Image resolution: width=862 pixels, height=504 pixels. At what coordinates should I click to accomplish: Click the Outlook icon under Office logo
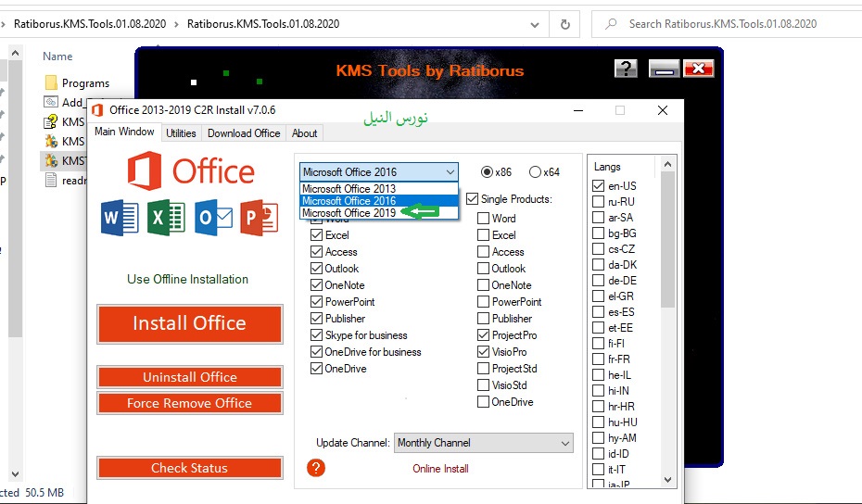coord(213,217)
